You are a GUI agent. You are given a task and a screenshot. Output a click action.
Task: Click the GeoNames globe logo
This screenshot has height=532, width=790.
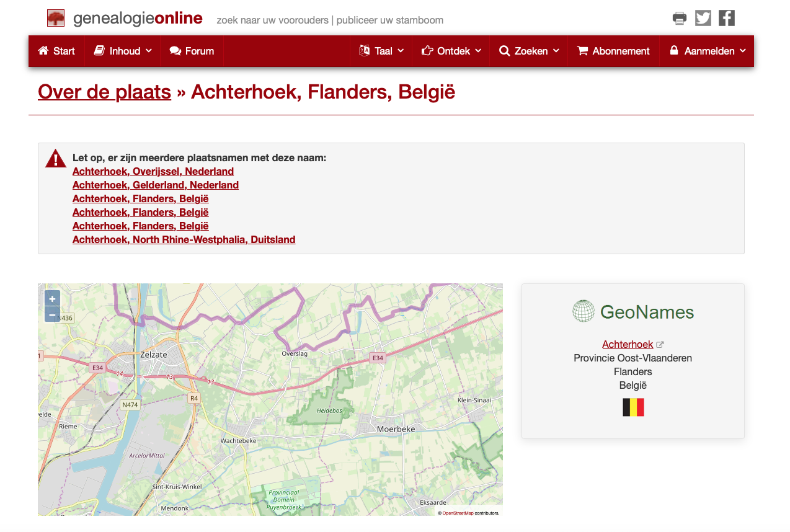[583, 311]
